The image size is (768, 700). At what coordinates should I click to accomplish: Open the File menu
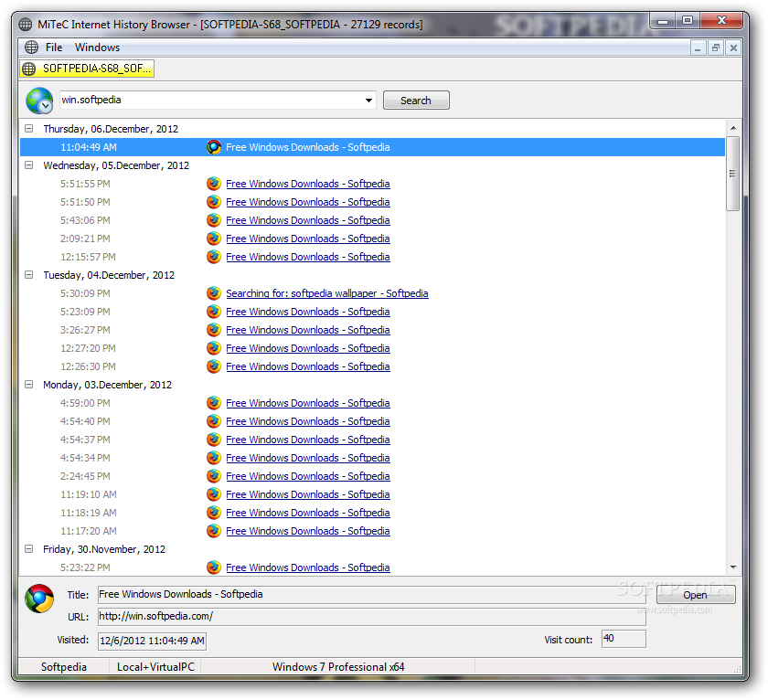point(54,48)
